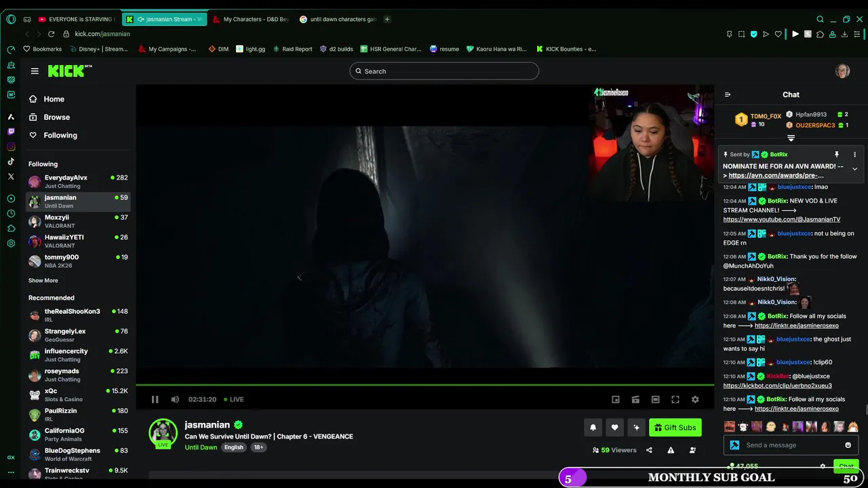Open the user profile avatar menu
The width and height of the screenshot is (868, 488).
coord(843,71)
